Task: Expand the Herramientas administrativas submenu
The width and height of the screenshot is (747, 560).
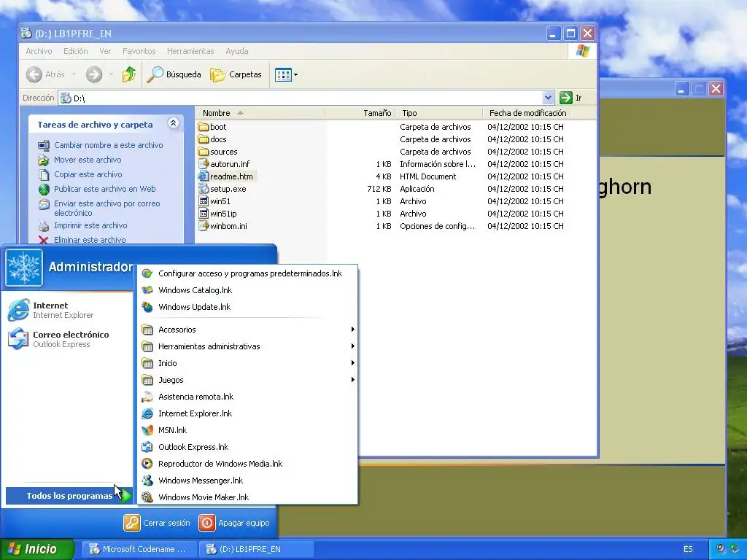Action: 247,346
